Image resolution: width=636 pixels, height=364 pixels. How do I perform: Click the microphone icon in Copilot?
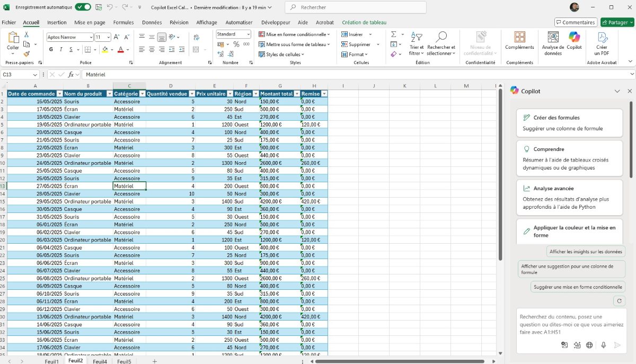603,345
